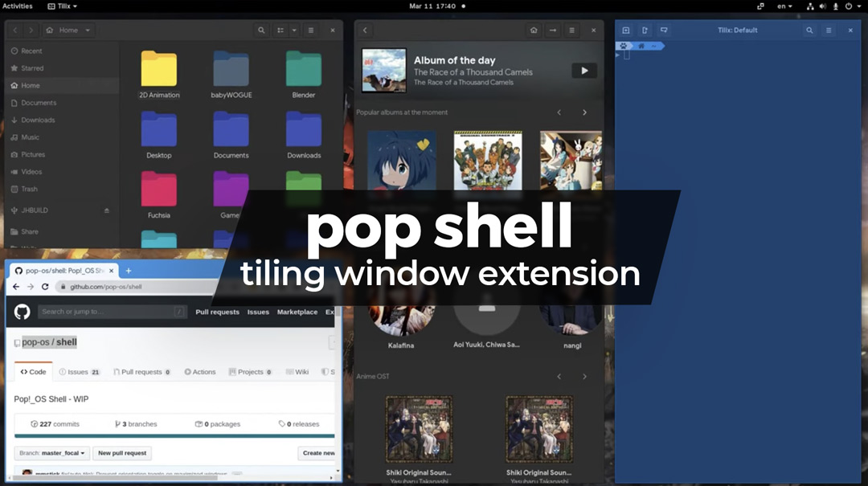Click the Album of the day cover art
This screenshot has width=868, height=486.
tap(384, 71)
